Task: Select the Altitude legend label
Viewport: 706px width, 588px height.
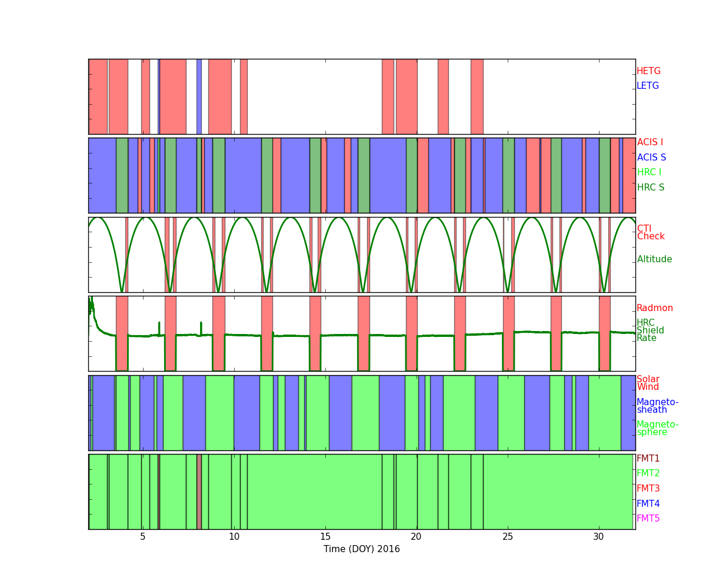Action: [x=654, y=259]
